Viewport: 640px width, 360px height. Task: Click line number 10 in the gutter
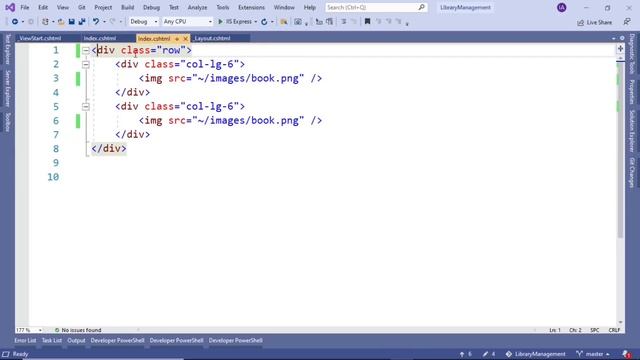53,177
